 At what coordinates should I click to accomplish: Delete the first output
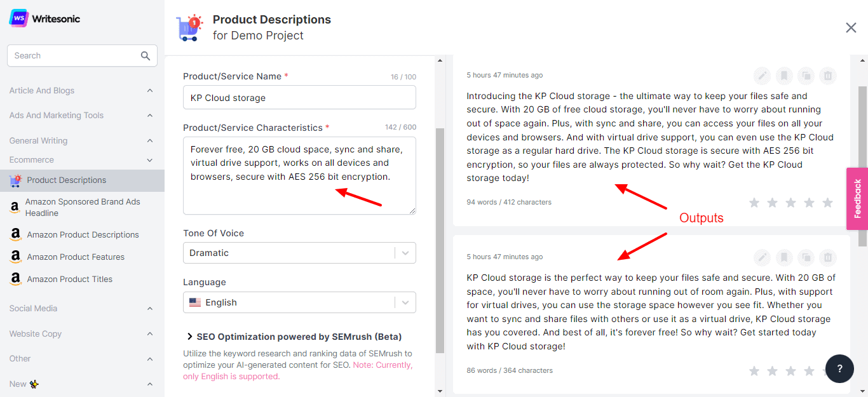827,76
